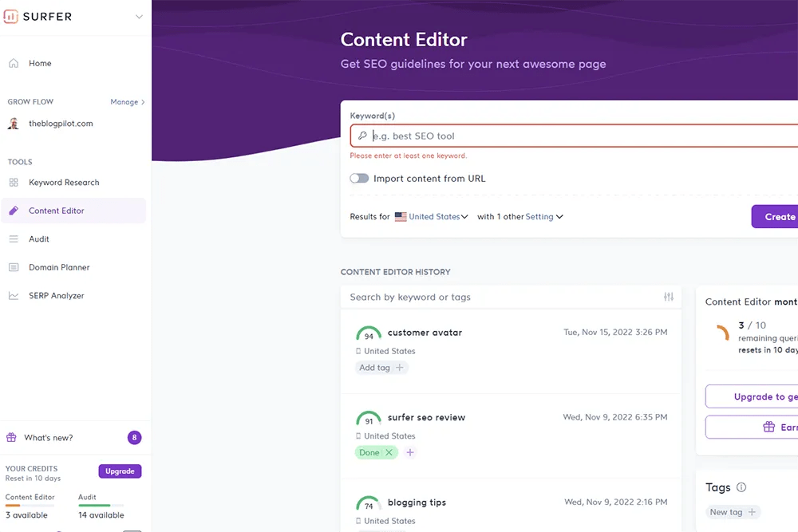Click the keyword field search icon
This screenshot has height=532, width=798.
click(362, 136)
